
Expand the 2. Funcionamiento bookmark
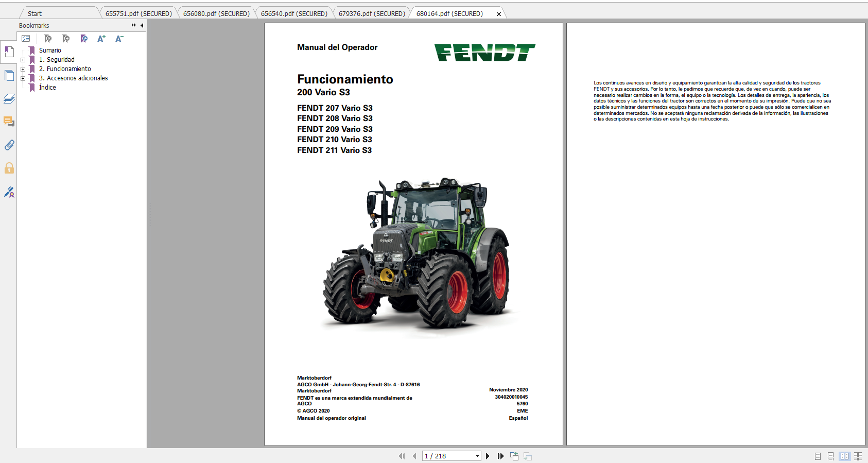[x=23, y=69]
